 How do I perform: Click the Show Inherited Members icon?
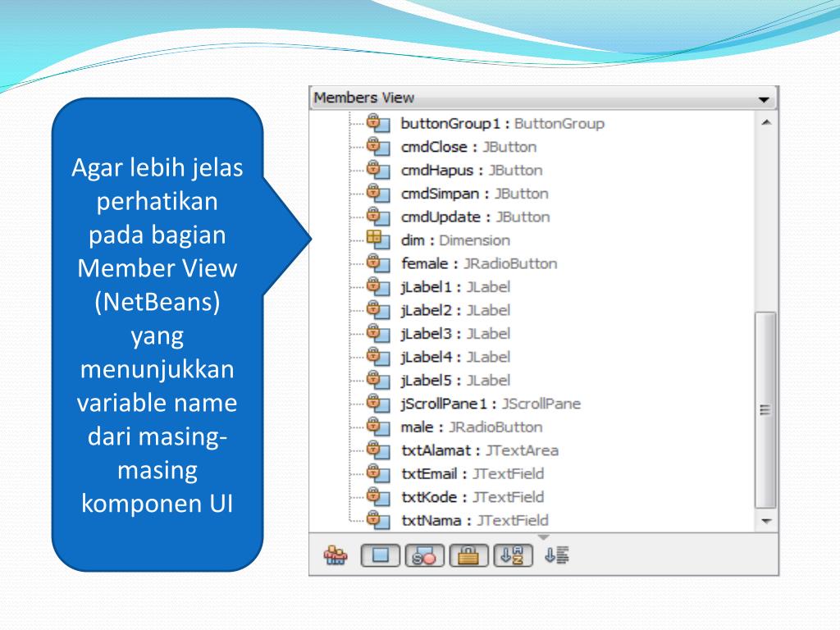click(336, 555)
